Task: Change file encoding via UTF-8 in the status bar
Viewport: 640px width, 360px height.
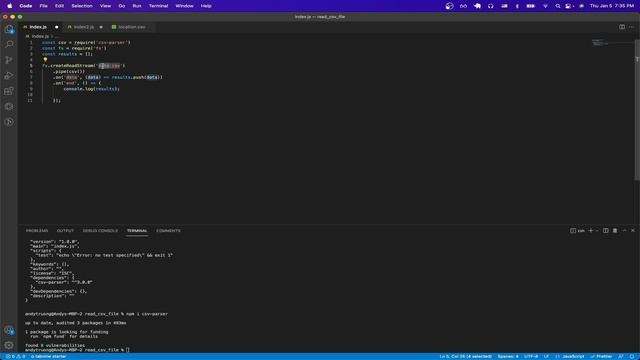Action: [x=531, y=356]
